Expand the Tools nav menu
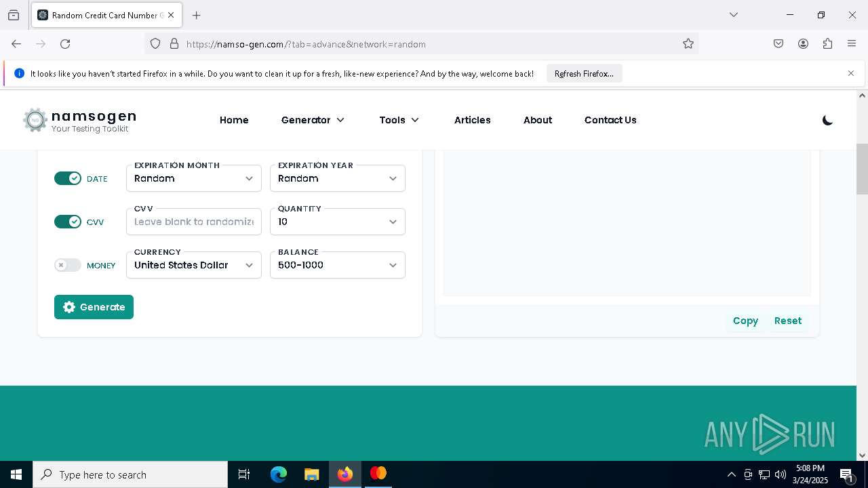This screenshot has height=488, width=868. (399, 120)
